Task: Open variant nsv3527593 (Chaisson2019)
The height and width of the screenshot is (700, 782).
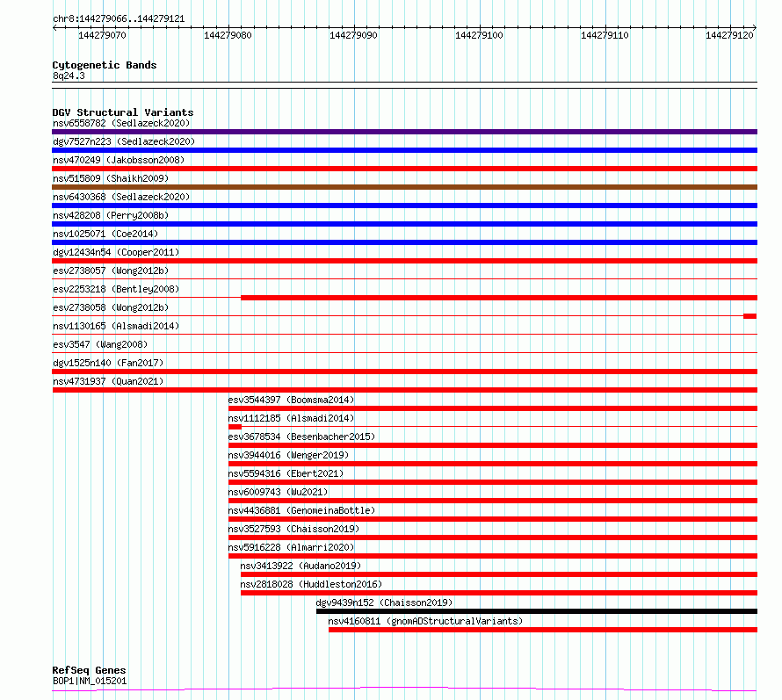Action: point(293,529)
